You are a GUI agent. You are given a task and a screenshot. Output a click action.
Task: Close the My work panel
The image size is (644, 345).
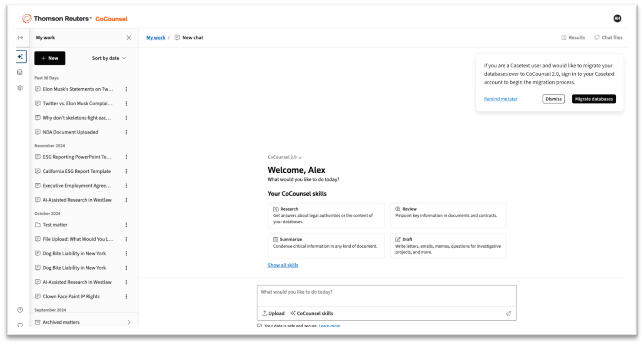coord(129,37)
